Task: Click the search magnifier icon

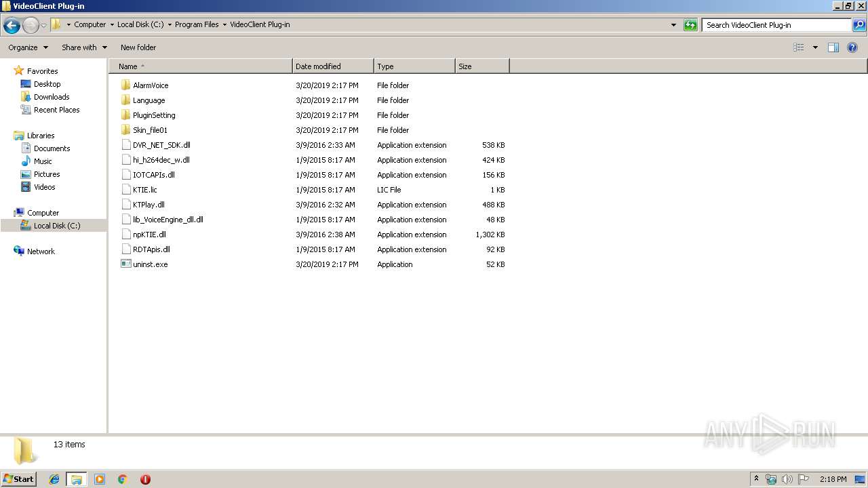Action: [859, 25]
